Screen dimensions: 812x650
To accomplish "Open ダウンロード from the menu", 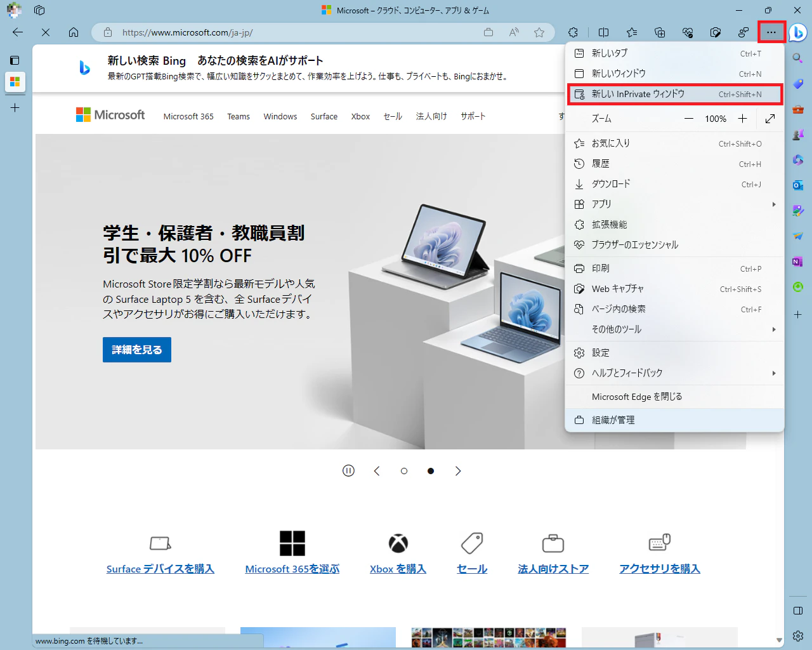I will pos(674,184).
